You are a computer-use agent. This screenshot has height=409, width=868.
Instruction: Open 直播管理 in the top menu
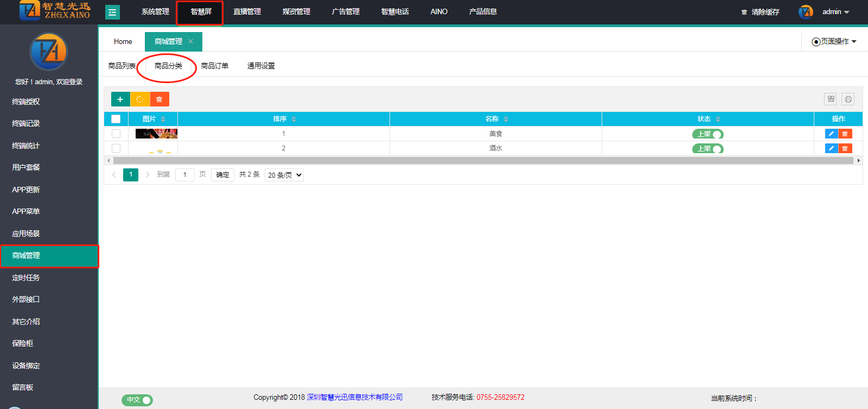tap(247, 12)
